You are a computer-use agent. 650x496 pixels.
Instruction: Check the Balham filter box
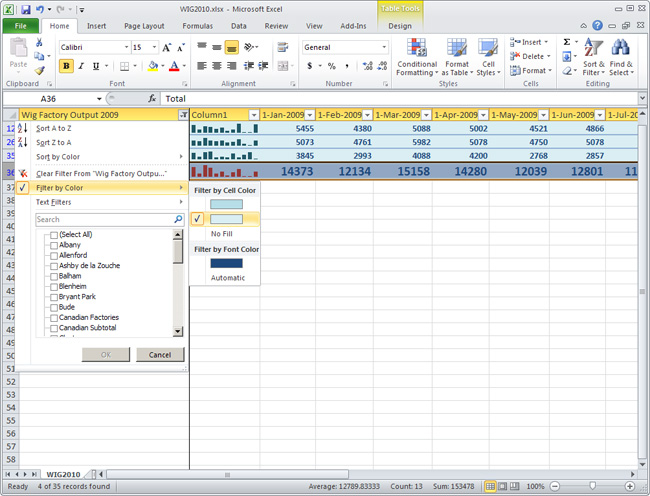[x=53, y=276]
